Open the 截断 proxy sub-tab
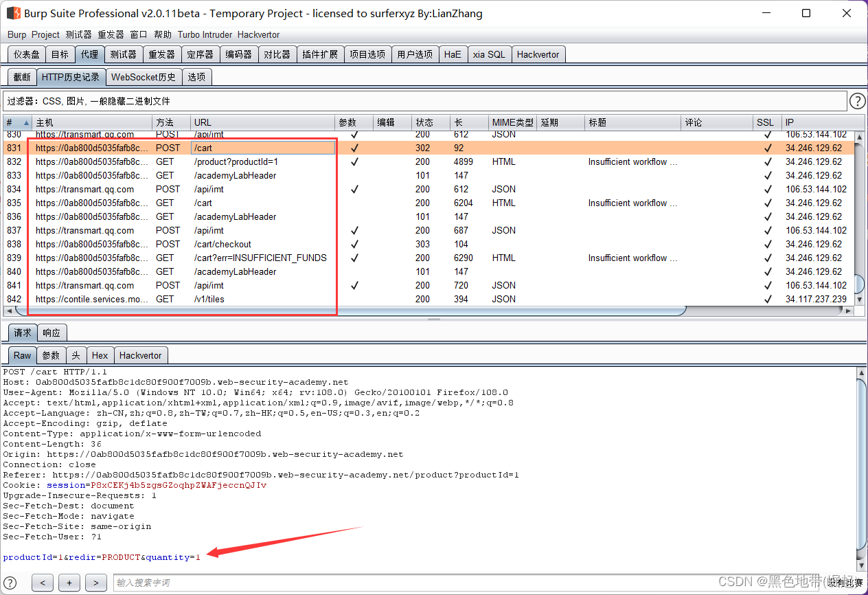The image size is (868, 595). [22, 77]
